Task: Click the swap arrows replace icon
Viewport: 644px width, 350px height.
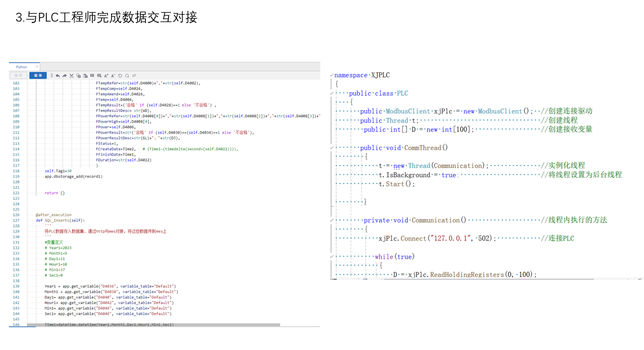Action: click(134, 76)
